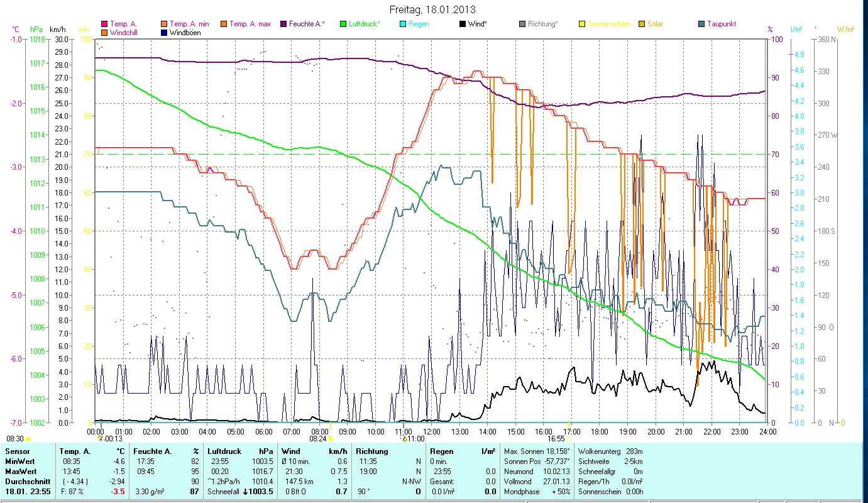Viewport: 868px width, 503px height.
Task: Click the peak gust value 'O 7.5'
Action: point(339,470)
